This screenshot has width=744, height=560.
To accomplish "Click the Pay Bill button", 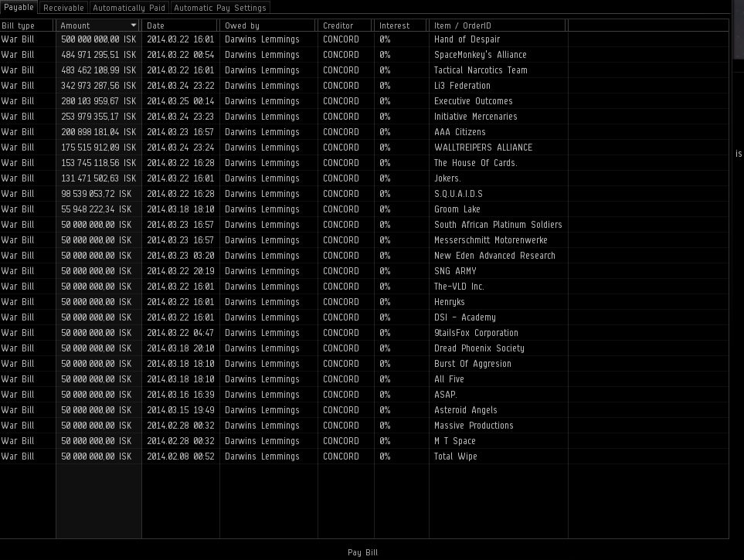I will click(362, 552).
